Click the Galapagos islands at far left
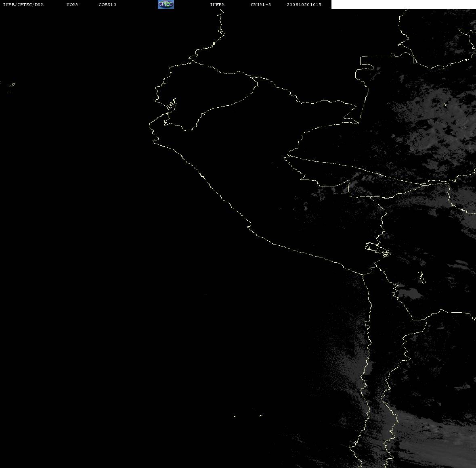The height and width of the screenshot is (468, 476). click(x=11, y=87)
